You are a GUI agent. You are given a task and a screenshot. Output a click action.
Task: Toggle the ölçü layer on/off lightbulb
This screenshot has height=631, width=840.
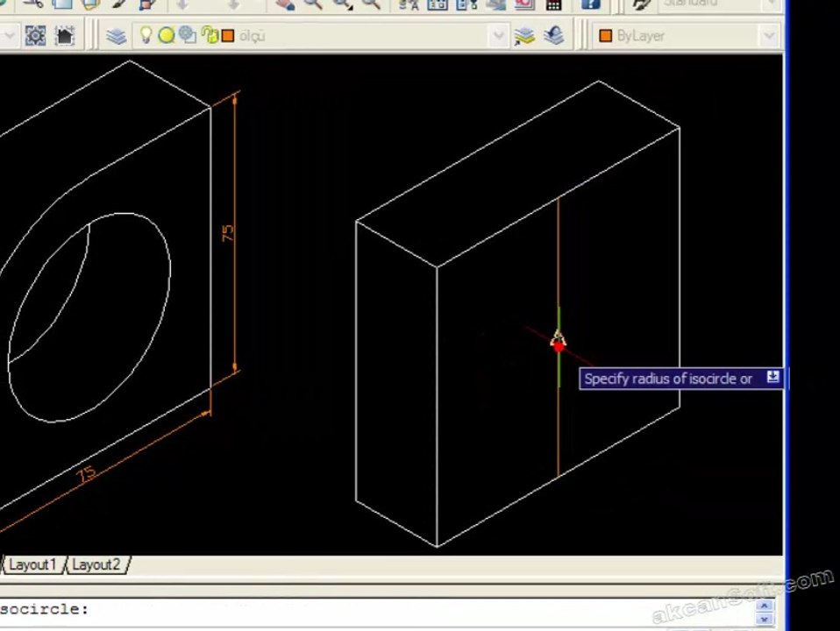point(146,35)
